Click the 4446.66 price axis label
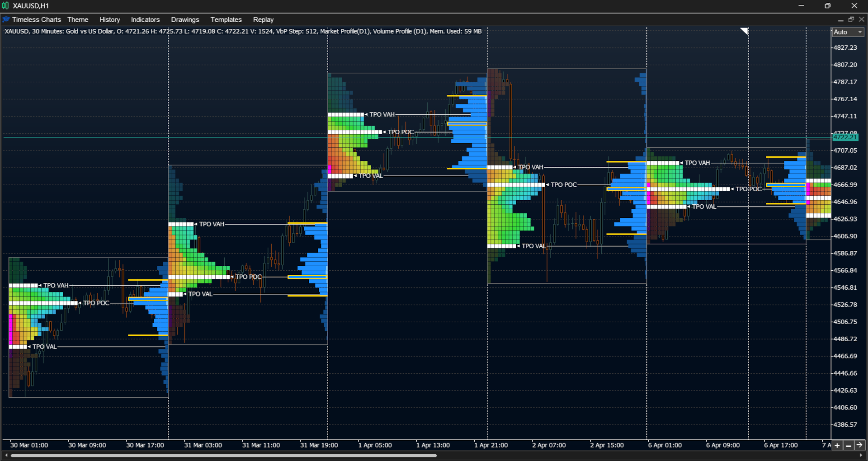 point(845,374)
